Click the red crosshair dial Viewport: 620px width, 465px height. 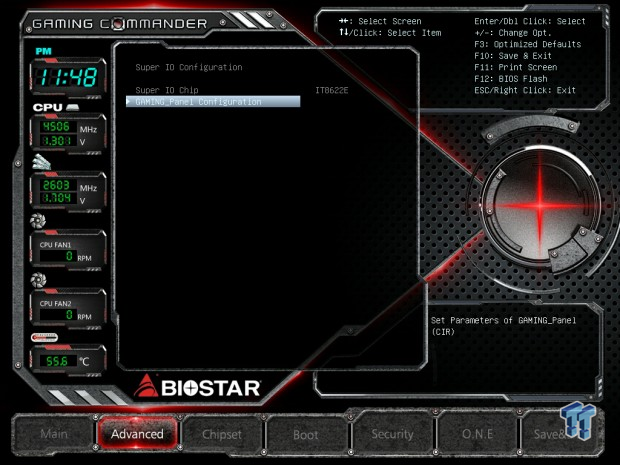[540, 206]
